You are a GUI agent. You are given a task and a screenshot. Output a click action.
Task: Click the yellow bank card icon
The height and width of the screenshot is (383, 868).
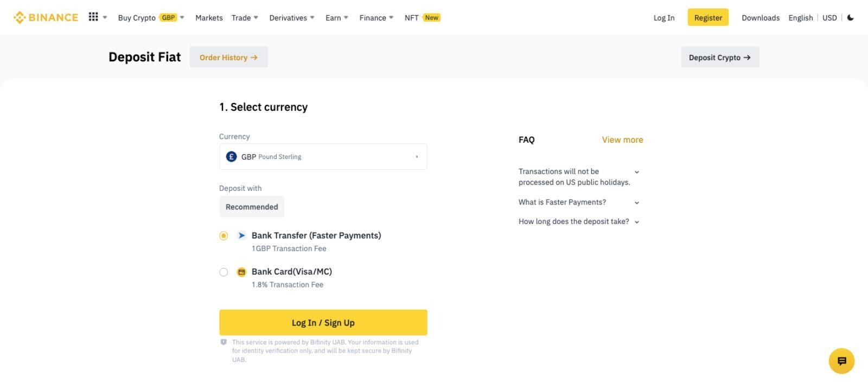tap(242, 272)
